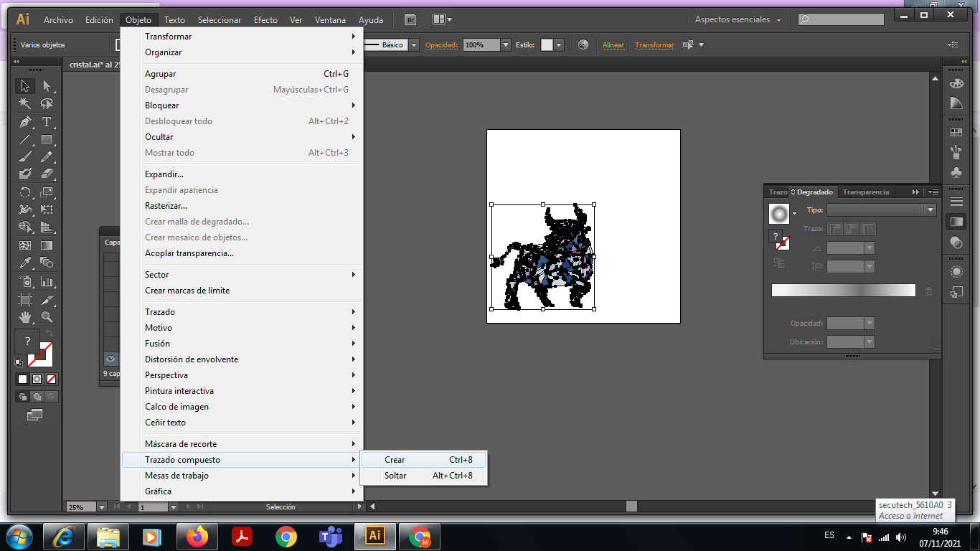Select the Direct Selection (white arrow) tool

(x=47, y=86)
